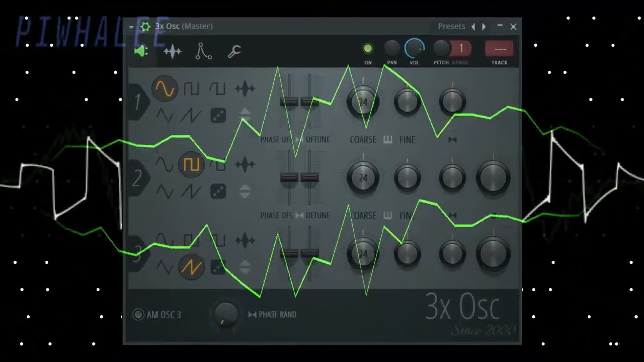Click the channel PITCH knob
Screen dimensions: 644x362
tap(441, 49)
